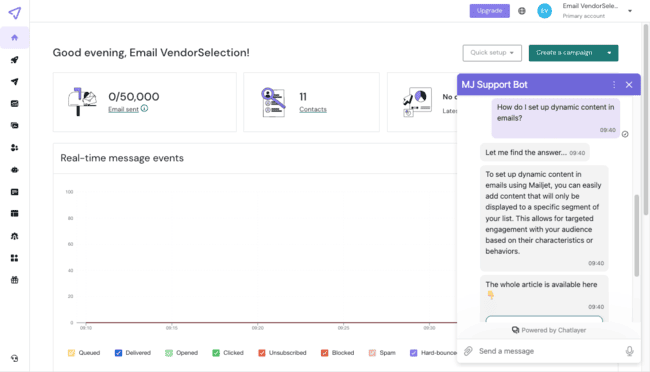This screenshot has height=372, width=650.
Task: Click the microphone icon in chat
Action: point(629,351)
